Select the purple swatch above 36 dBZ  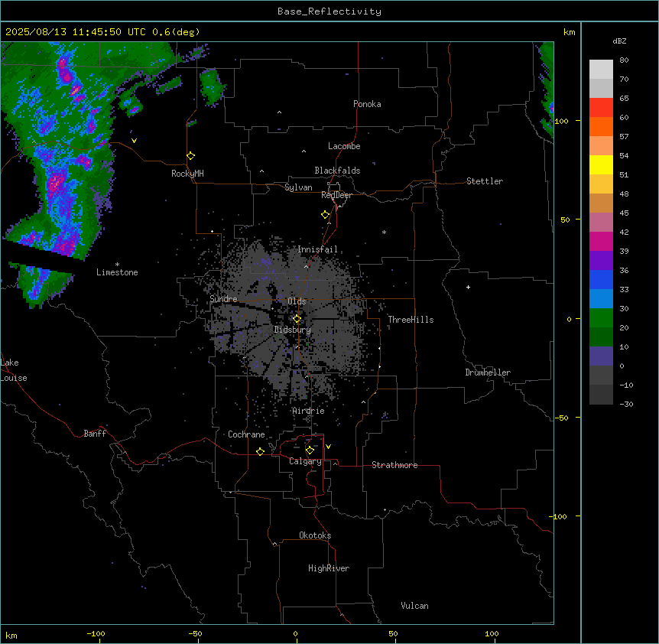(x=601, y=260)
